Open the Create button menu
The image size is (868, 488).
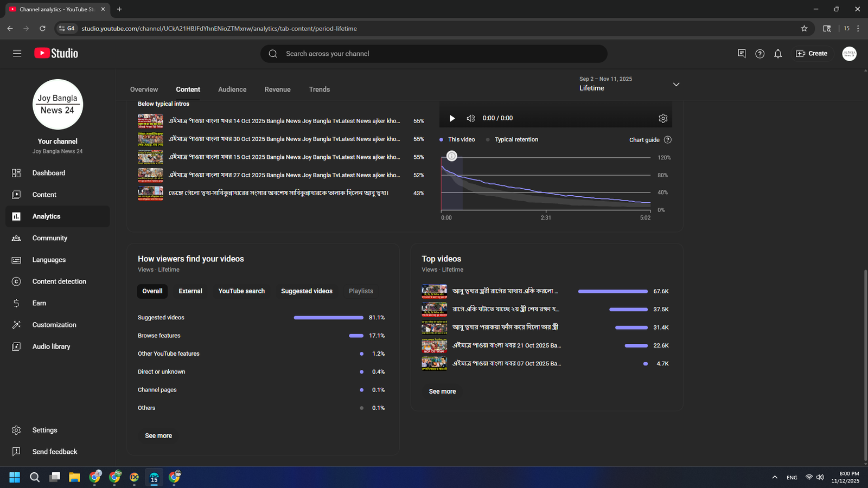(x=812, y=54)
